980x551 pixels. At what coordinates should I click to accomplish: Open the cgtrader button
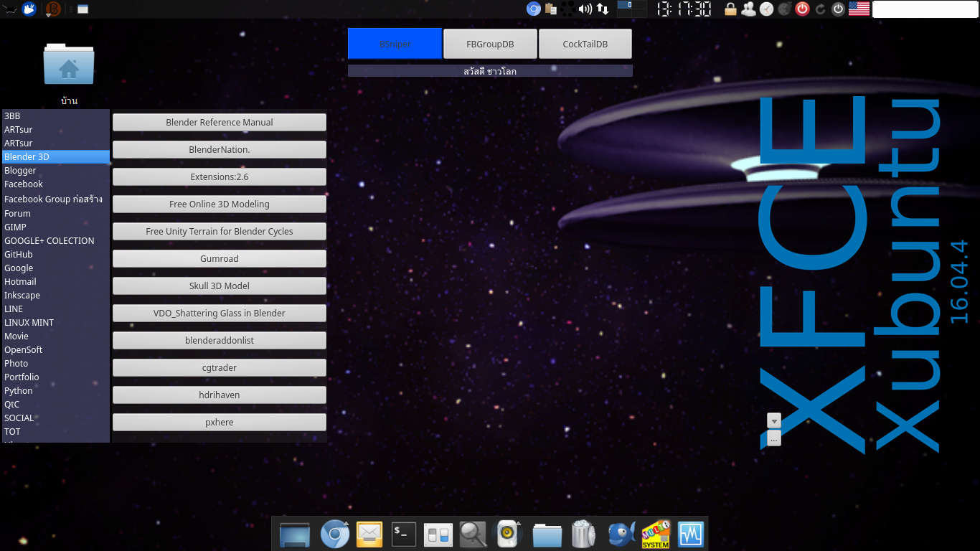click(x=220, y=367)
